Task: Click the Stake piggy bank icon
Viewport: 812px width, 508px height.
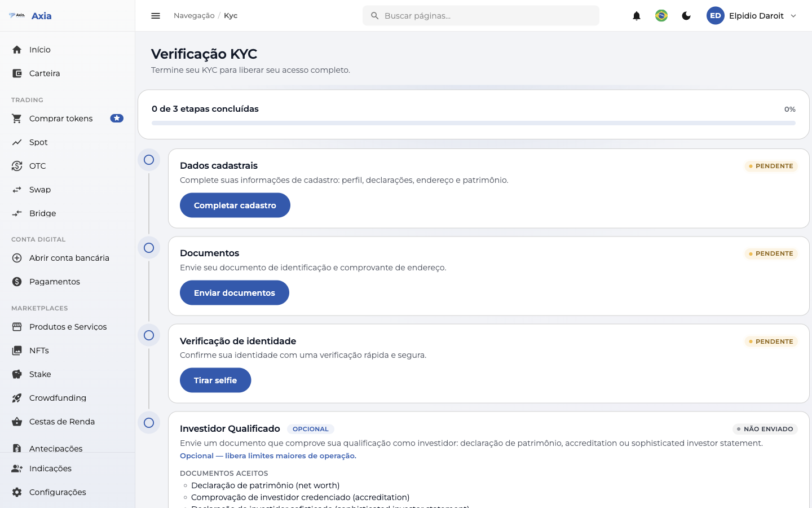Action: point(17,374)
